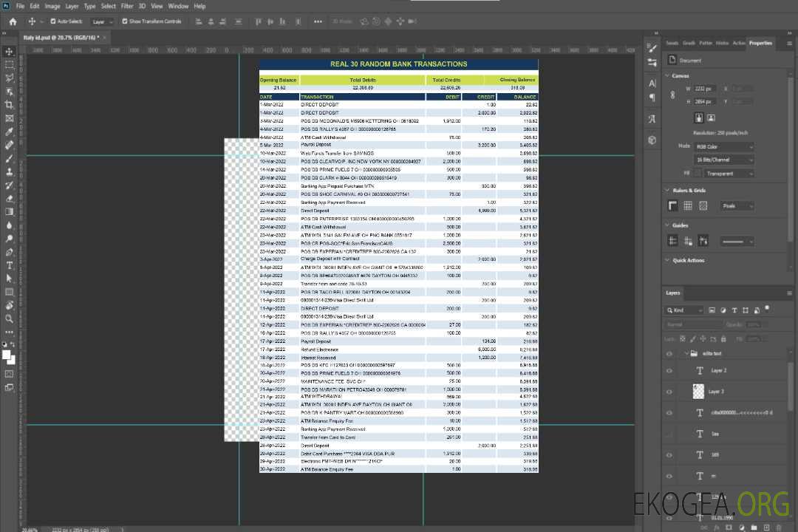
Task: Click the lock all layers padlock icon
Action: pos(723,338)
